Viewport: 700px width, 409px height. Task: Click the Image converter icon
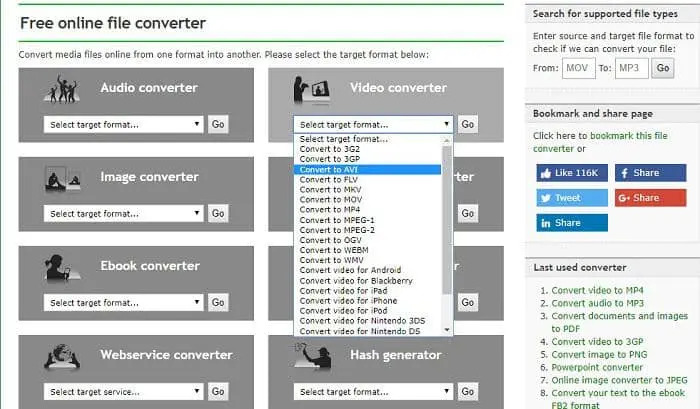[61, 180]
